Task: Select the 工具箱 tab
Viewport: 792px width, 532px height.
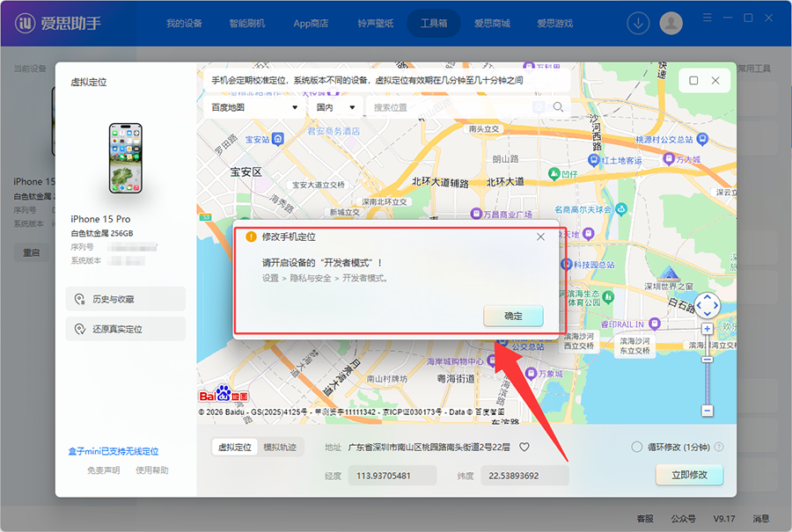Action: 434,23
